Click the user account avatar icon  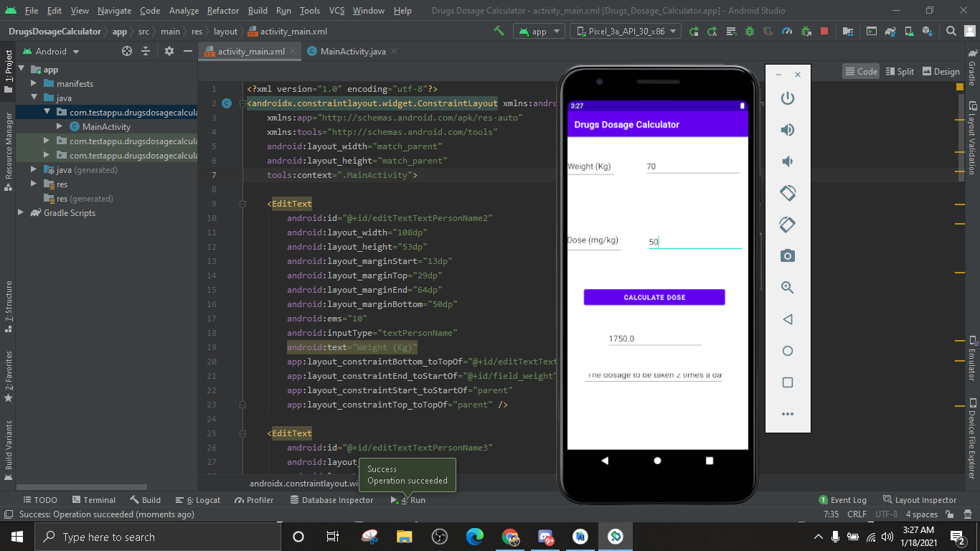pyautogui.click(x=969, y=31)
